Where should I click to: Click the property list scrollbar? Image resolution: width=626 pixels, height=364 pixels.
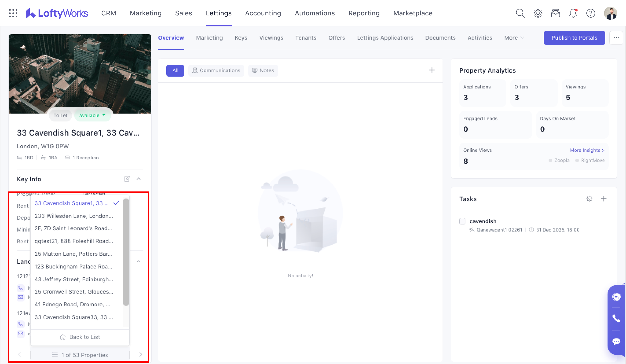(126, 252)
